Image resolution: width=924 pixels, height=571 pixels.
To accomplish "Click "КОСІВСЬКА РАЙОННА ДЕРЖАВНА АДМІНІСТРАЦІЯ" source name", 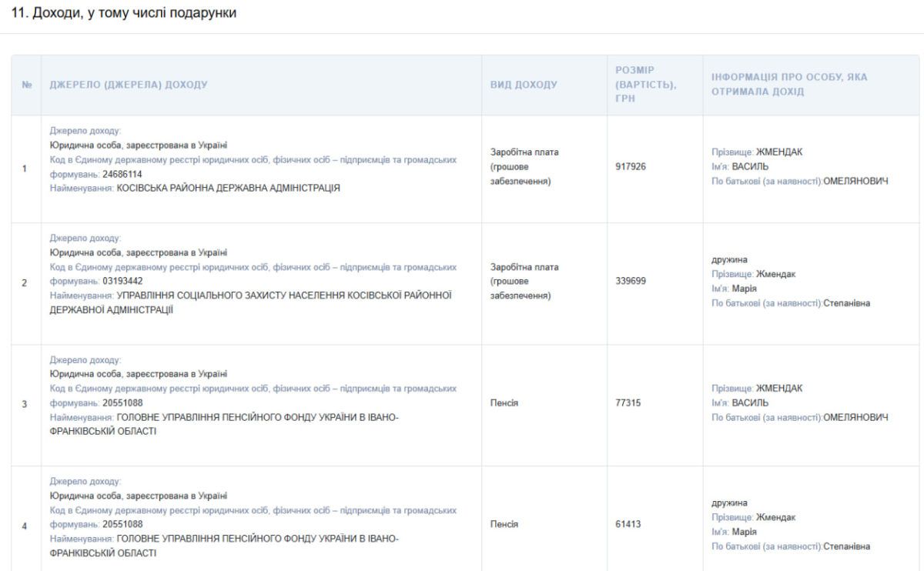I will (x=228, y=188).
